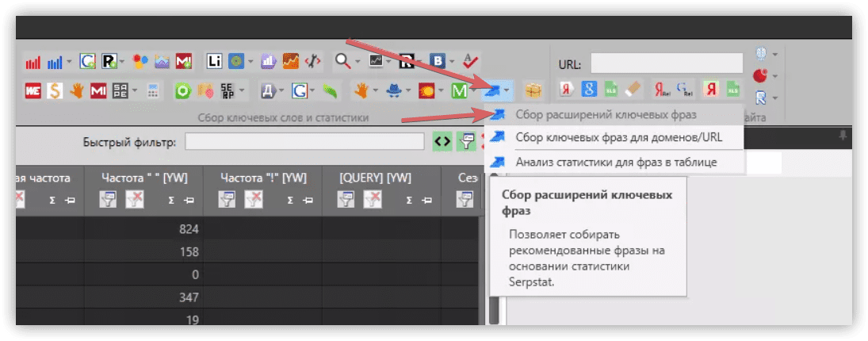
Task: Click the blue bar chart statistics icon
Action: click(55, 63)
